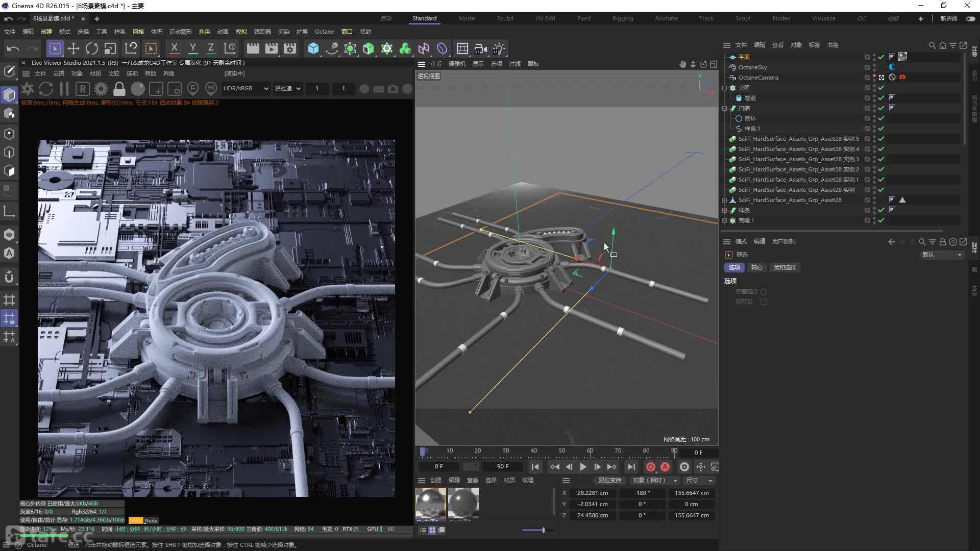Select the first material sphere thumbnail
This screenshot has height=551, width=980.
tap(431, 503)
